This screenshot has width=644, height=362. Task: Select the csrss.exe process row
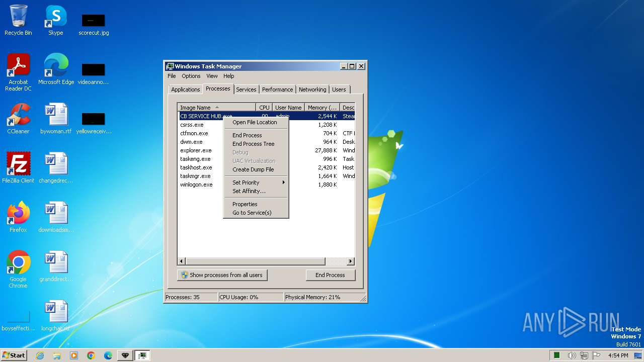pyautogui.click(x=267, y=125)
